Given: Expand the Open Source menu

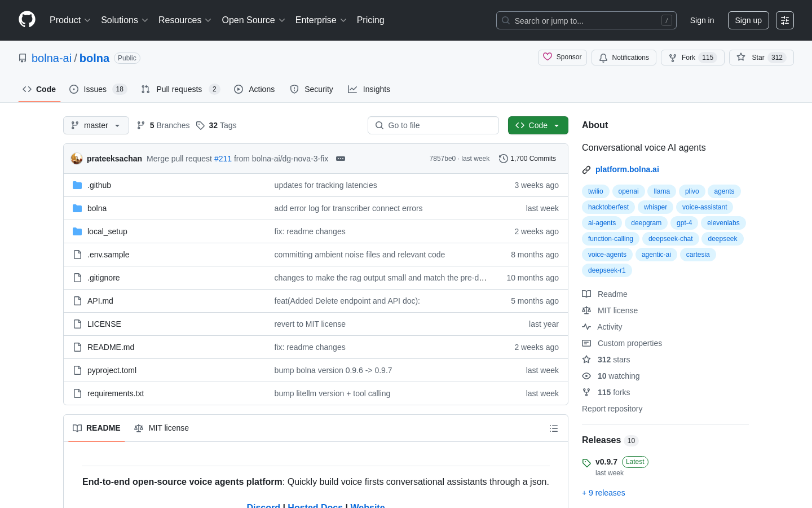Looking at the screenshot, I should (x=254, y=20).
